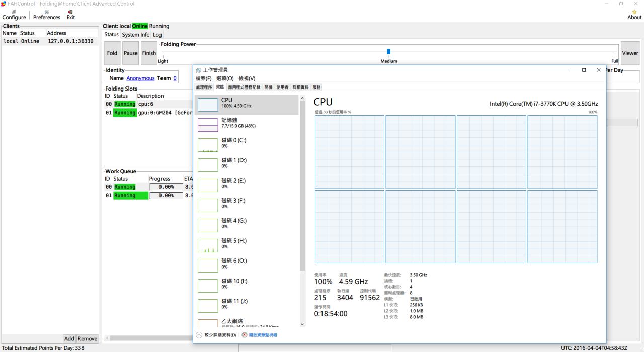This screenshot has width=644, height=352.
Task: Maximize the Task Manager window
Action: tap(584, 70)
